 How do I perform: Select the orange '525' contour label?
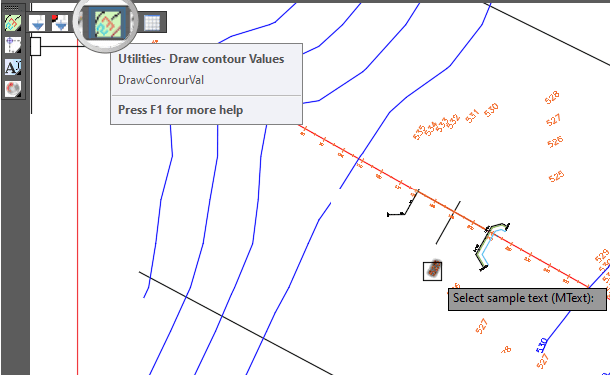[556, 177]
